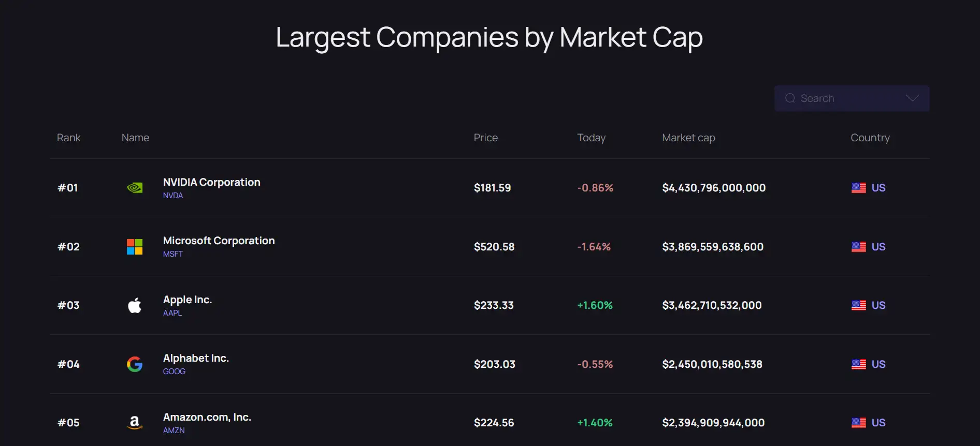Open the Microsoft Corporation link

pos(219,241)
